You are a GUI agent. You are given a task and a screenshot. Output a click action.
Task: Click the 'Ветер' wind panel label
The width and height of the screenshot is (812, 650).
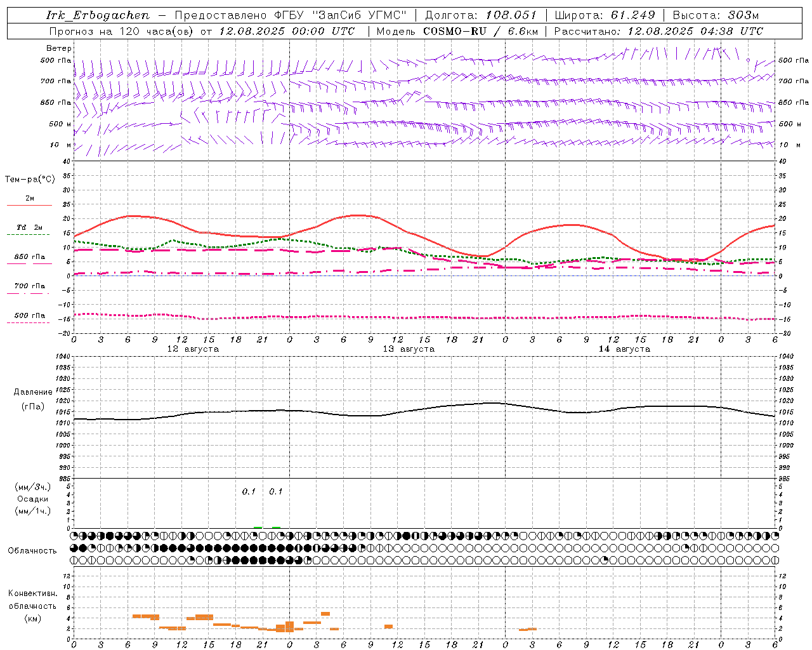click(59, 48)
